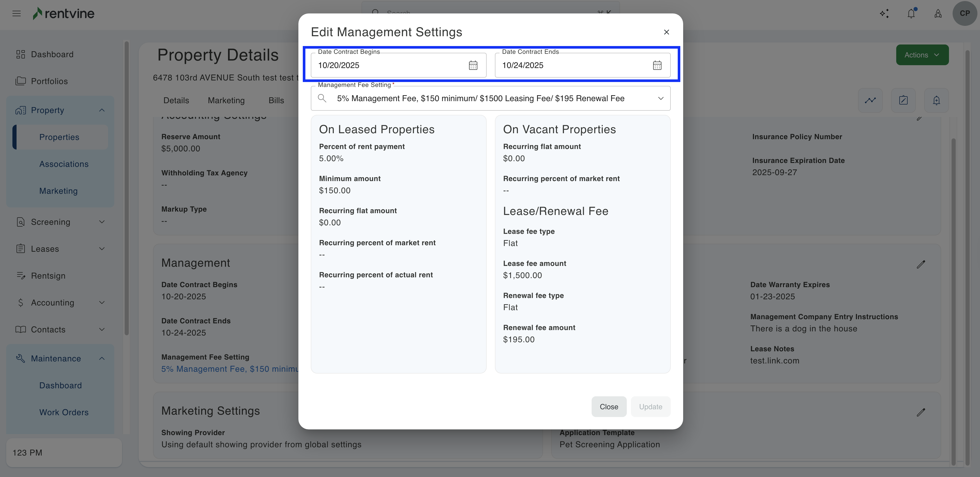Click the pencil edit icon for Management section
The image size is (980, 477).
coord(921,264)
